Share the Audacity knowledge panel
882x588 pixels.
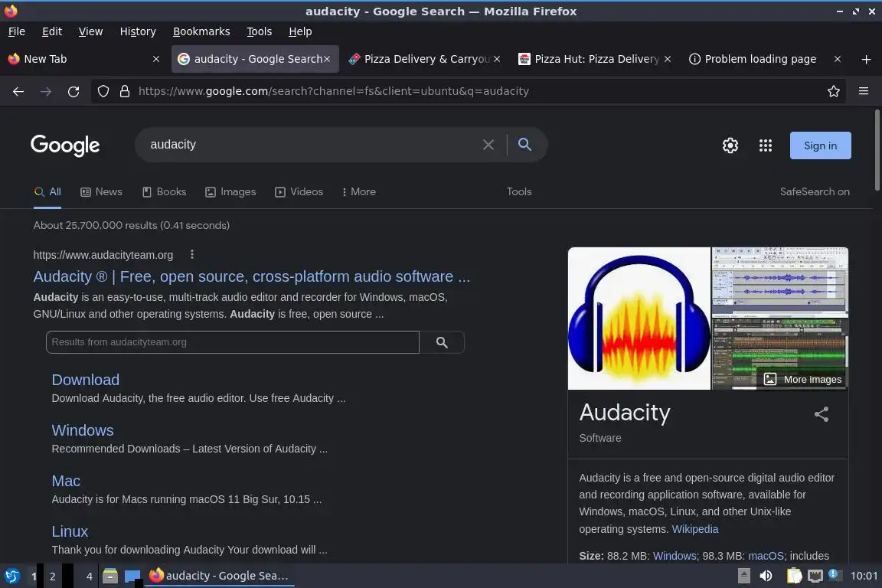(822, 415)
